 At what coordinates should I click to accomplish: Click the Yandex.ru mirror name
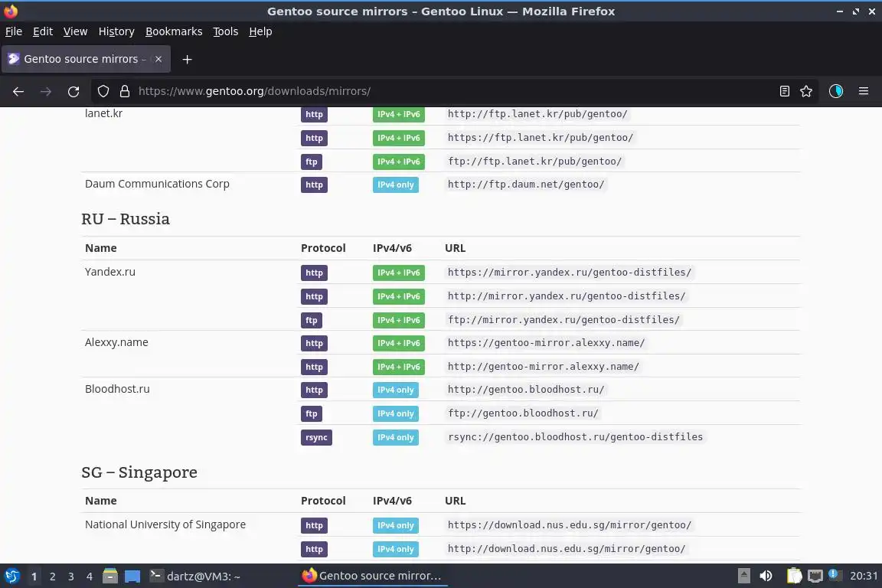point(110,272)
